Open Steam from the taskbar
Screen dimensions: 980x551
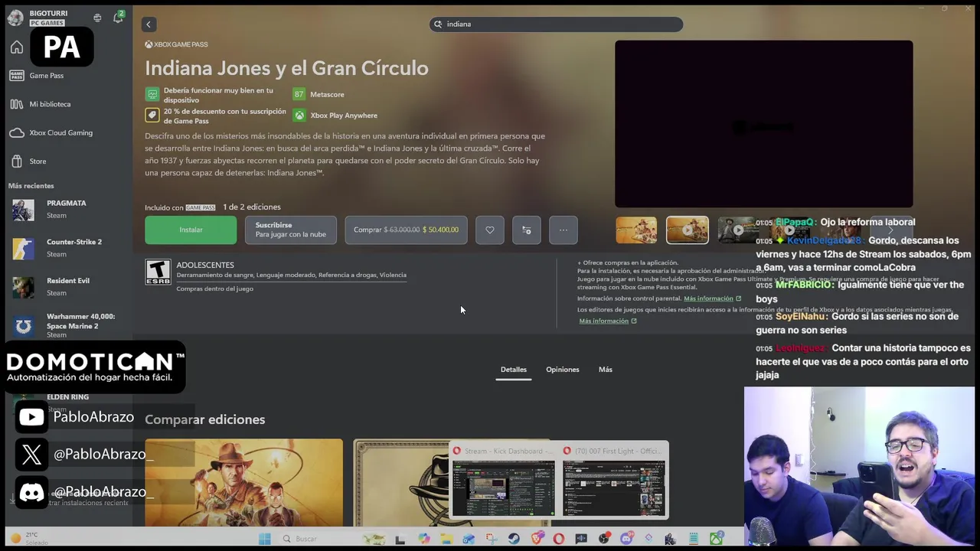click(514, 539)
